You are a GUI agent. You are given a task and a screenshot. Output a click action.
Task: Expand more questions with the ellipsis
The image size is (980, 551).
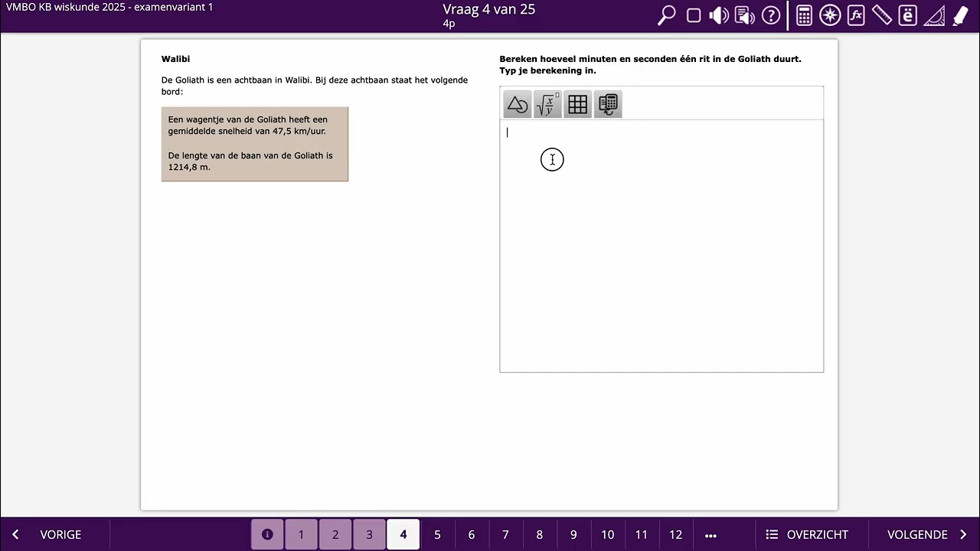click(x=710, y=535)
